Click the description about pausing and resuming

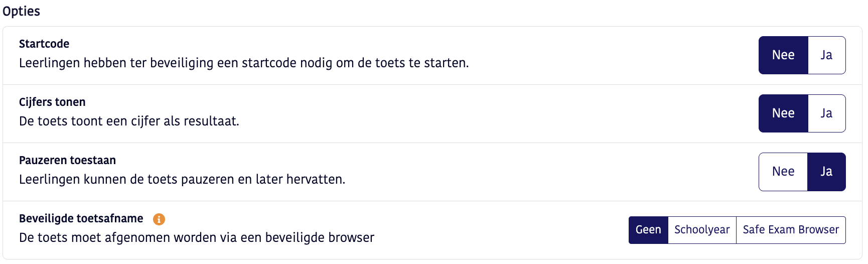click(182, 180)
